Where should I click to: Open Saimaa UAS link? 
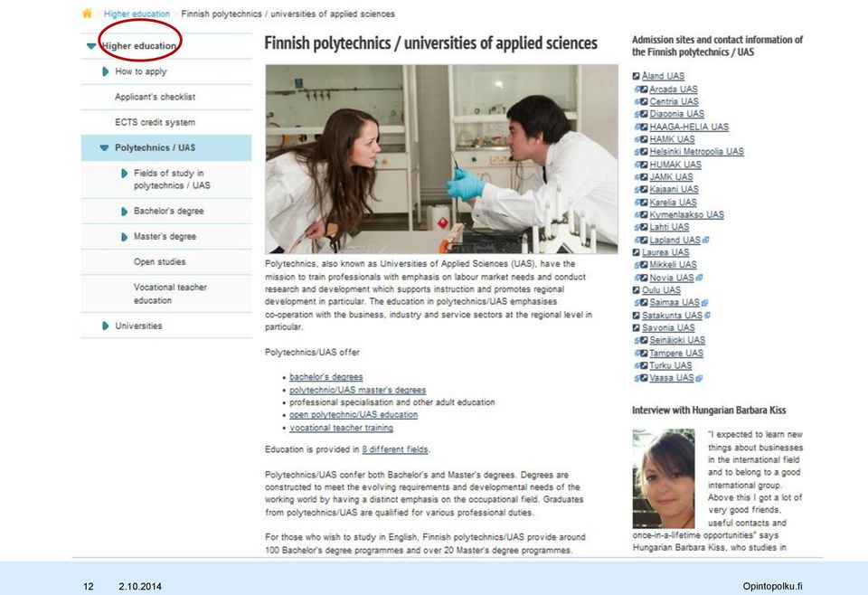click(675, 303)
